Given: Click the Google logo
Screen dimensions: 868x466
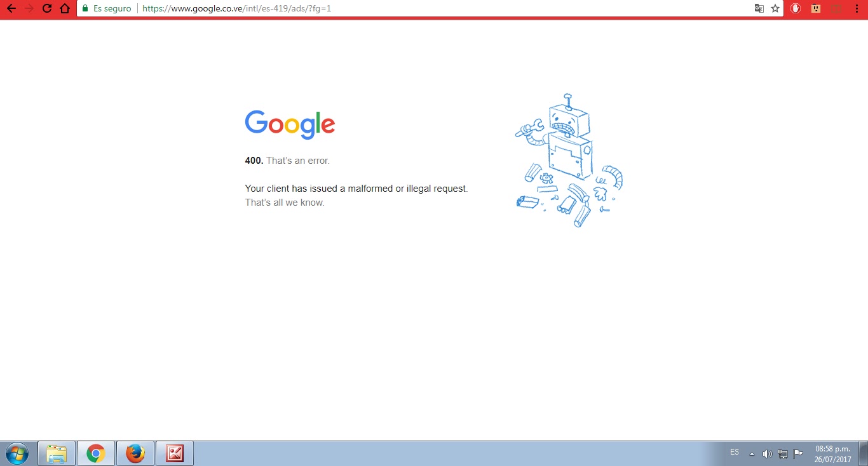Looking at the screenshot, I should [290, 124].
